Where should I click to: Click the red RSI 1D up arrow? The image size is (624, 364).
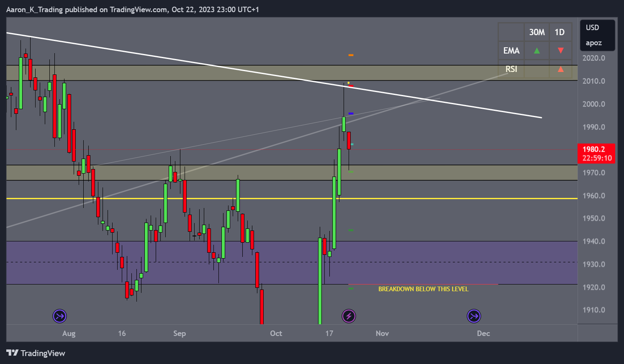point(560,69)
